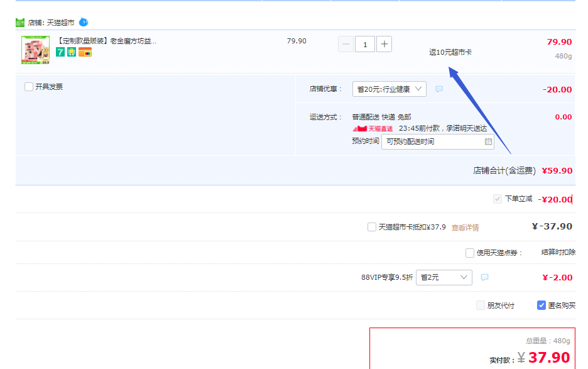Enable the 朋友代付 checkbox
Image resolution: width=588 pixels, height=369 pixels.
[x=481, y=305]
